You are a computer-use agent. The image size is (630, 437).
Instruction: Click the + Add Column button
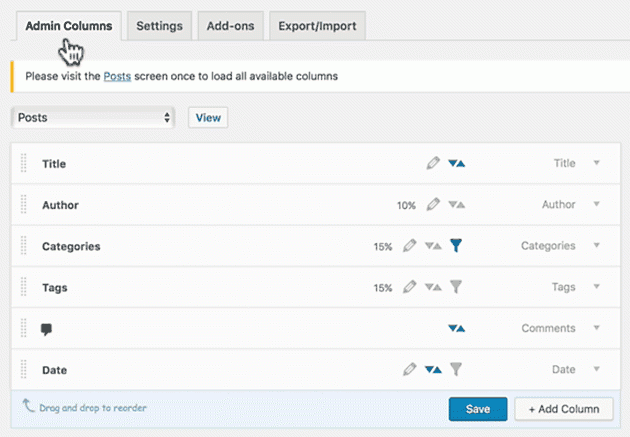[564, 409]
